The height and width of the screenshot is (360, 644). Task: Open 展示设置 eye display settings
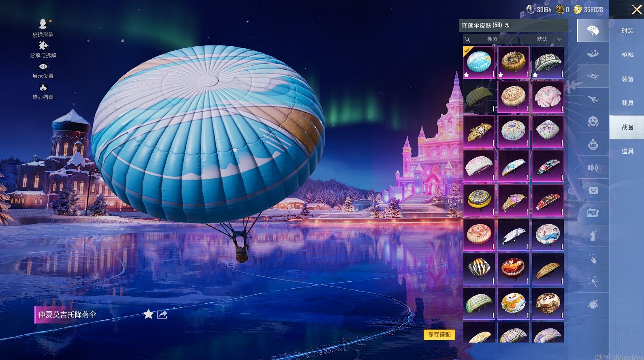pos(43,67)
